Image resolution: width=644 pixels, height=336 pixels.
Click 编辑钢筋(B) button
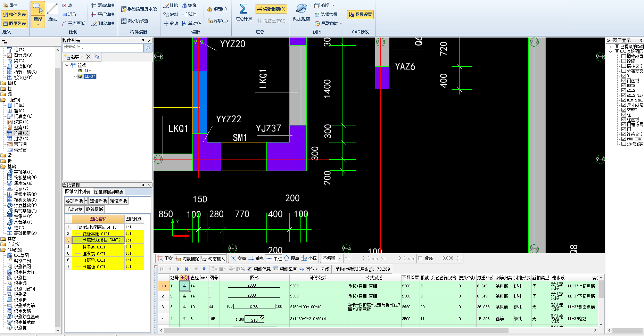tap(271, 9)
